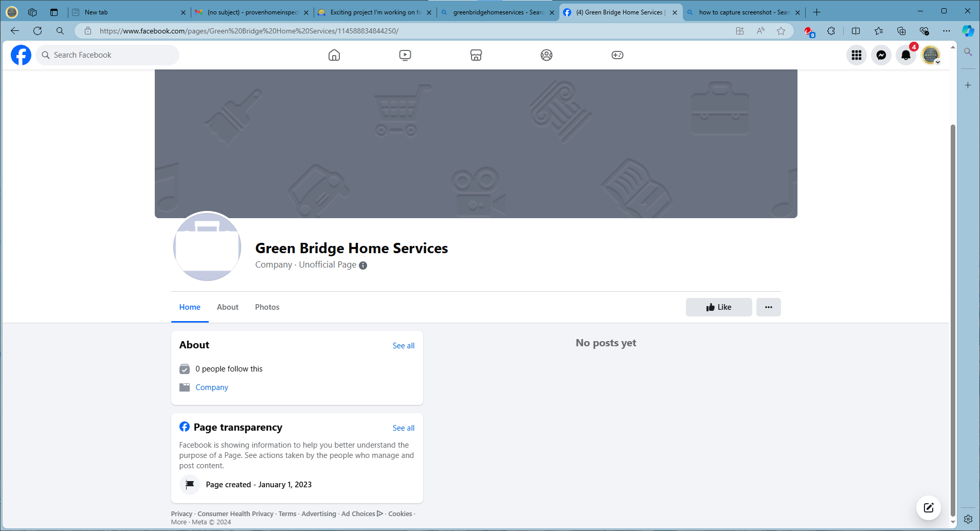Toggle vertical tabs button
980x531 pixels.
[x=54, y=12]
